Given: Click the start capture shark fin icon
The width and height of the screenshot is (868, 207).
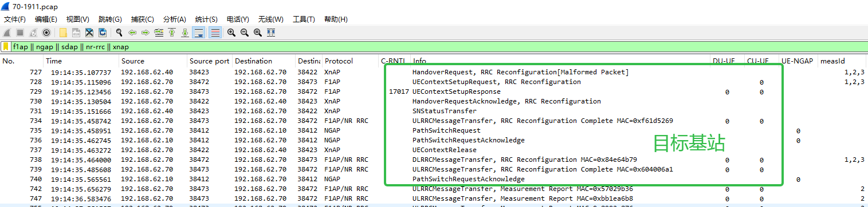Looking at the screenshot, I should [7, 33].
